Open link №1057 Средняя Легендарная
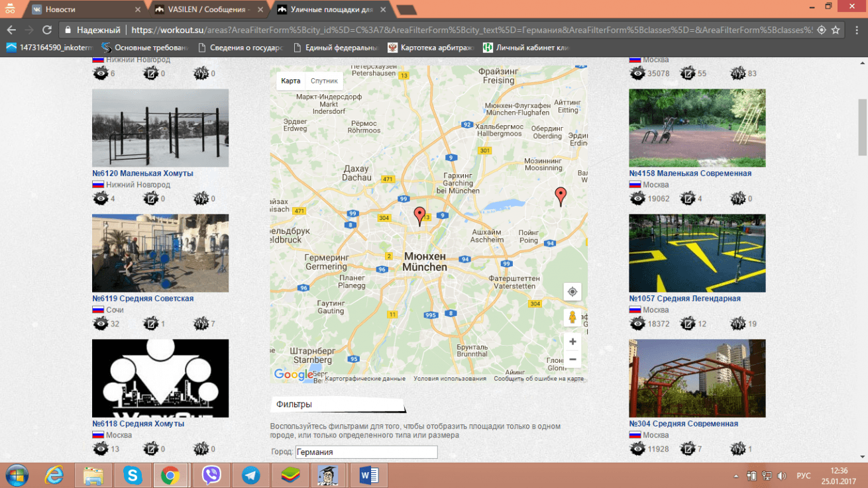The width and height of the screenshot is (868, 488). point(684,299)
